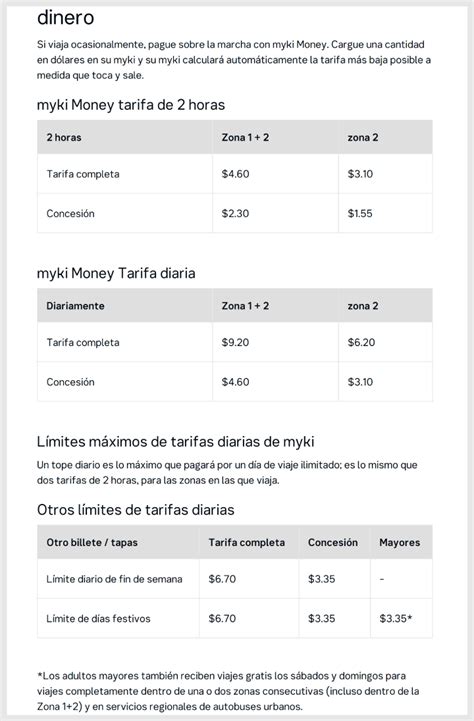Select the $4.60 full fare under 2 horas
Image resolution: width=474 pixels, height=721 pixels.
click(235, 174)
